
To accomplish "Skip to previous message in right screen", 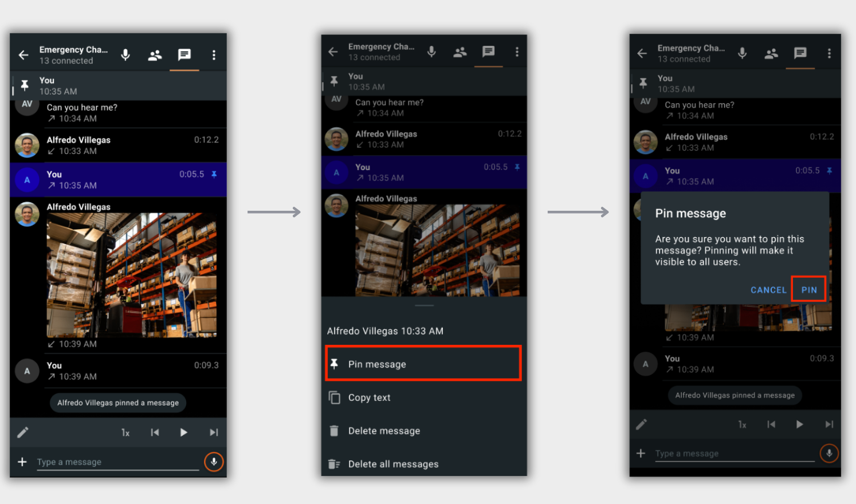I will 771,424.
